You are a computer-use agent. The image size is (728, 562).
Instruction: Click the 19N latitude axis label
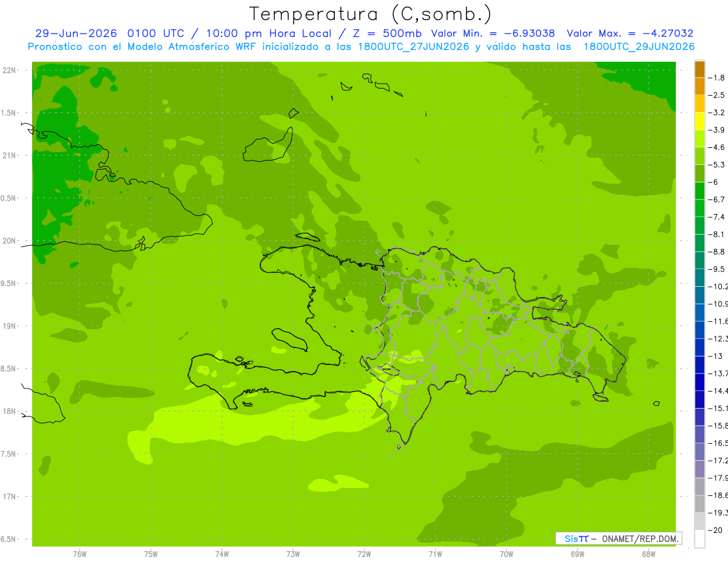point(9,326)
